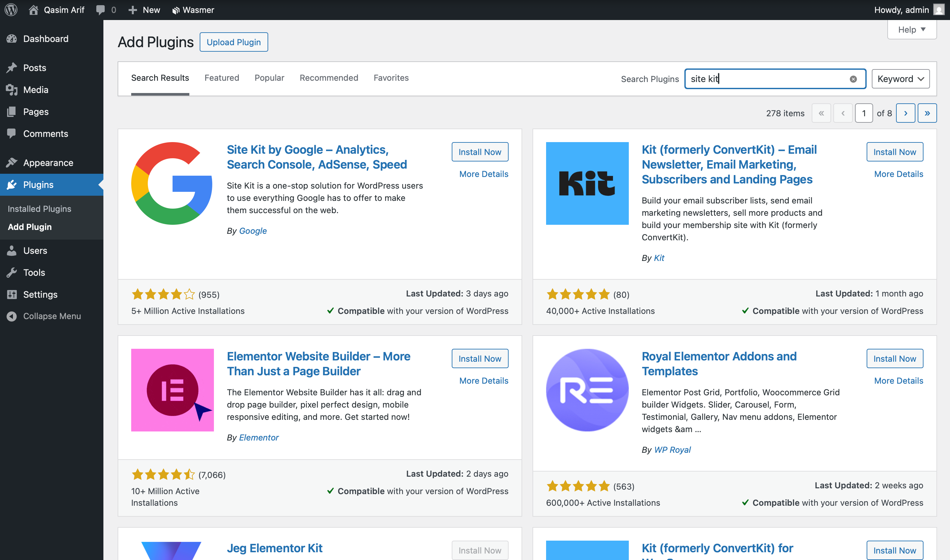
Task: Click the Site Kit Google logo
Action: click(172, 183)
